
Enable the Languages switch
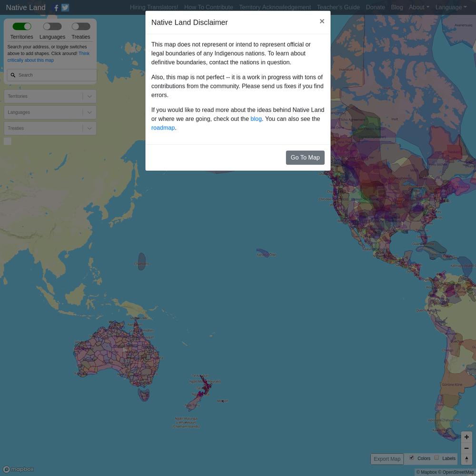coord(52,26)
